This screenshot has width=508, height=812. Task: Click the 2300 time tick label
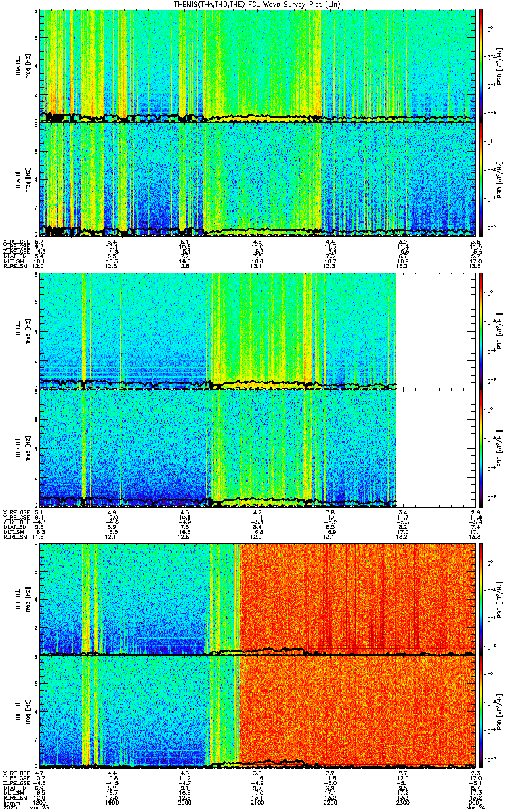coord(404,802)
